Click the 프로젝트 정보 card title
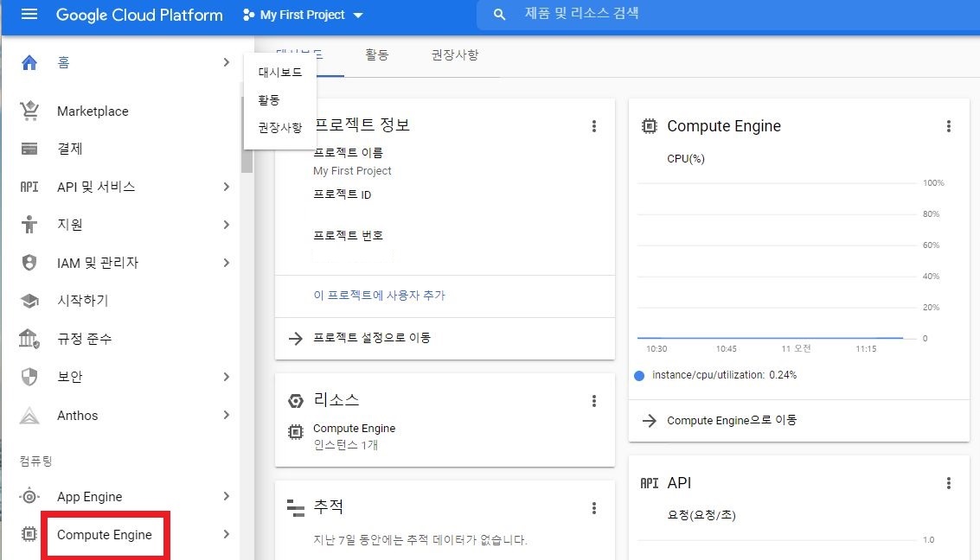Screen dimensions: 980x560 tap(362, 124)
